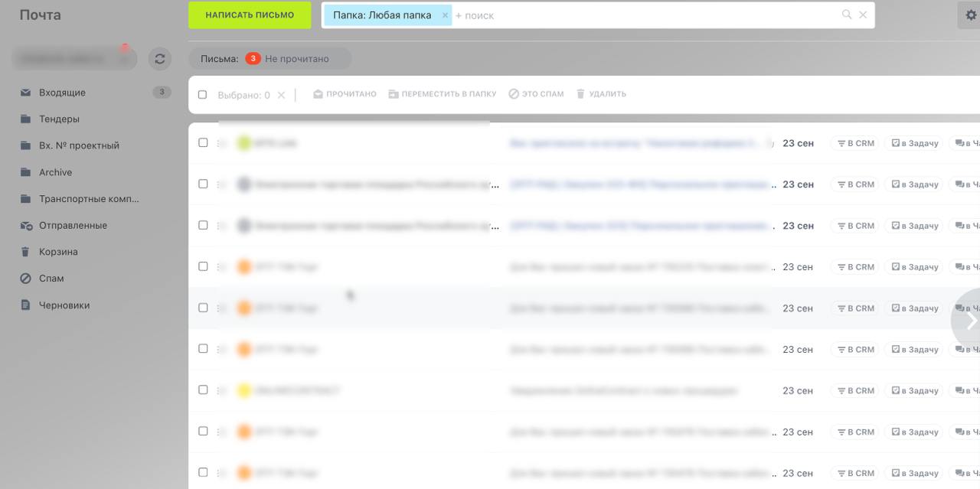Filter letters by 'Не прочитано'

click(x=297, y=59)
